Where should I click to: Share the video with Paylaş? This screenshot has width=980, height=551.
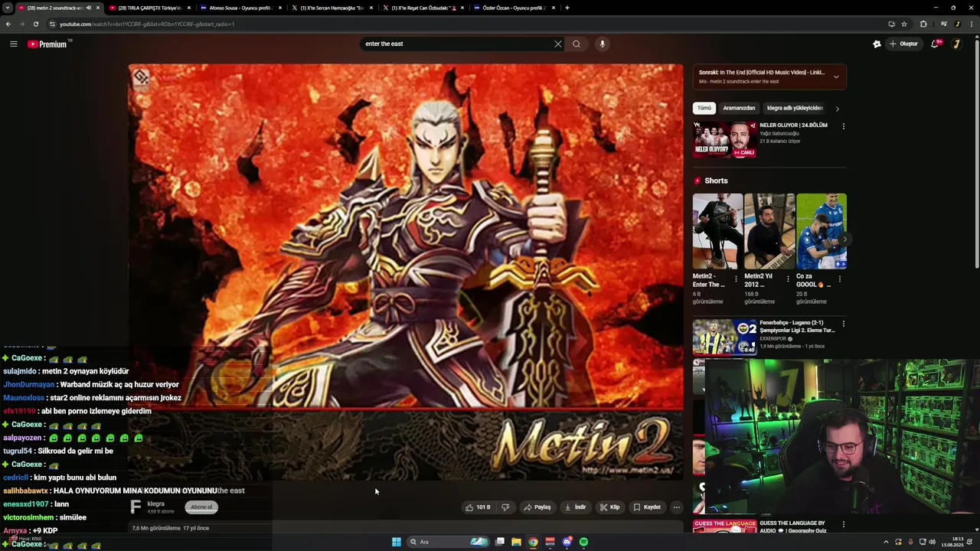pos(537,507)
